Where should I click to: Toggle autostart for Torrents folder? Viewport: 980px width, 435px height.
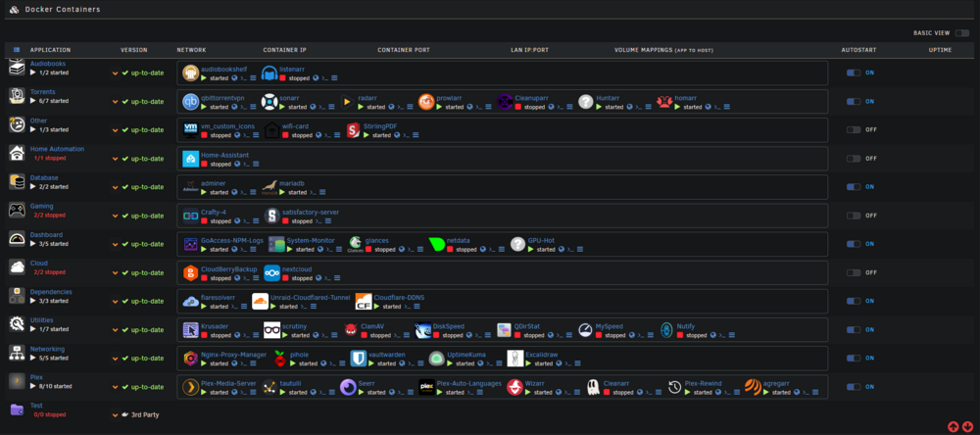coord(854,101)
